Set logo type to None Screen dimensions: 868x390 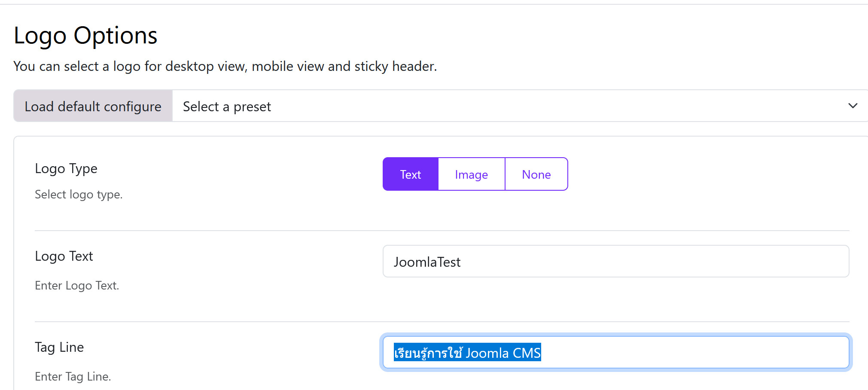(x=536, y=174)
